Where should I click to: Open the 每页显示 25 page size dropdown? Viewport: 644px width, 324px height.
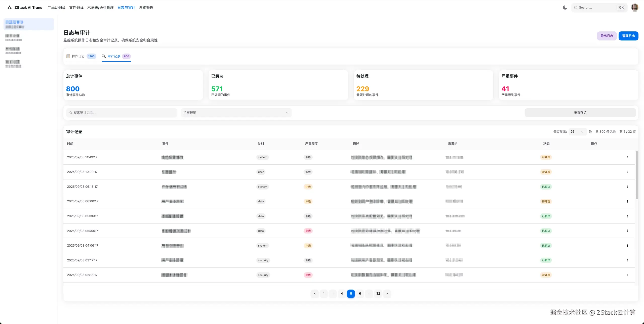pos(577,132)
